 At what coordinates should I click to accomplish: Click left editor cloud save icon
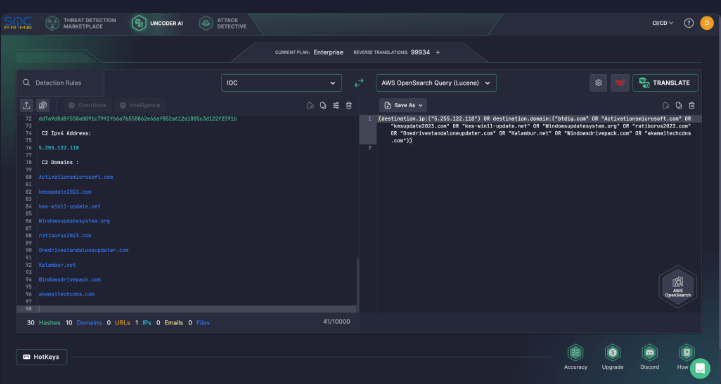click(310, 106)
